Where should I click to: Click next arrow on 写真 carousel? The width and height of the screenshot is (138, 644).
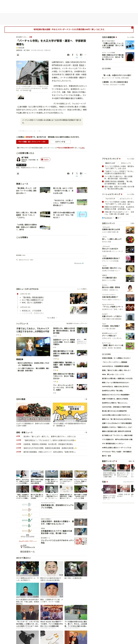pyautogui.click(x=133, y=490)
